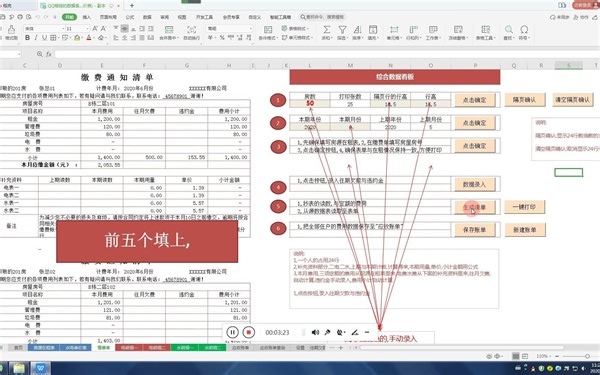Click the horizontal scrollbar of the sheet

coord(461,347)
